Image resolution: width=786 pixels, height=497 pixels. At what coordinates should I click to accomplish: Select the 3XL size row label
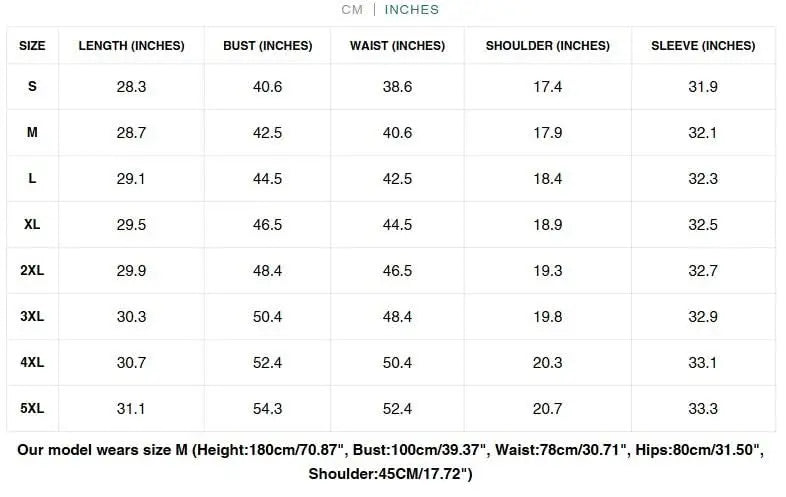click(x=32, y=317)
